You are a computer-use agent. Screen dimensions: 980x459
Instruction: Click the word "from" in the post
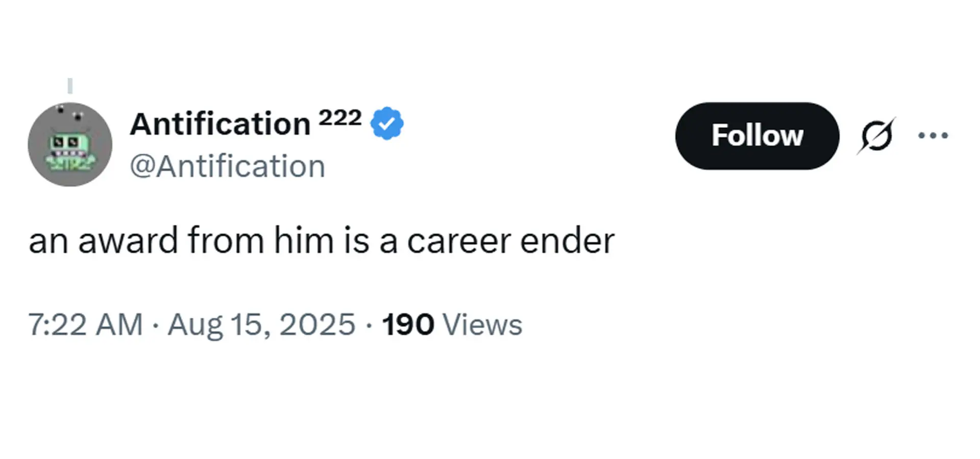[x=226, y=240]
